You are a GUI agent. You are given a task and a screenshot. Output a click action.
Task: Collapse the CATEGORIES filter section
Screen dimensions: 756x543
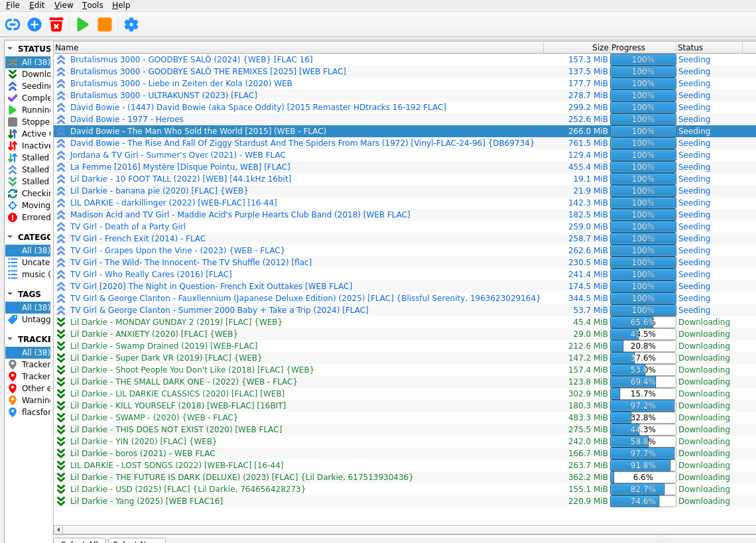(x=10, y=237)
